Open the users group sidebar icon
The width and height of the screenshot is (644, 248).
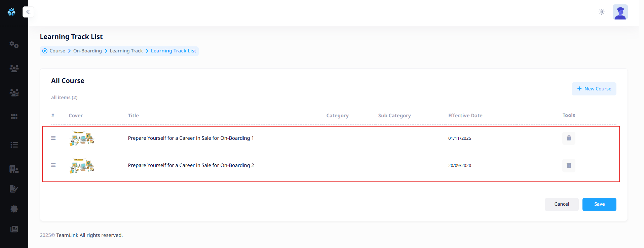tap(14, 69)
